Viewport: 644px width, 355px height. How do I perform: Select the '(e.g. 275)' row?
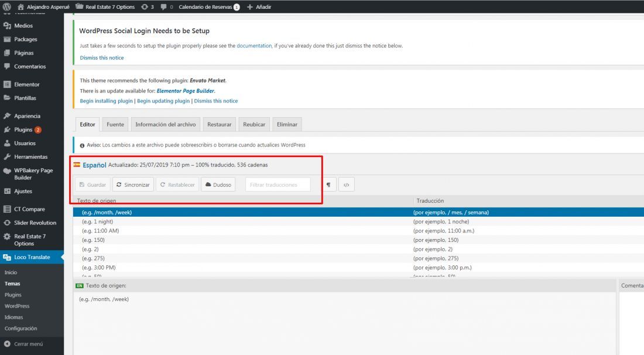[358, 258]
